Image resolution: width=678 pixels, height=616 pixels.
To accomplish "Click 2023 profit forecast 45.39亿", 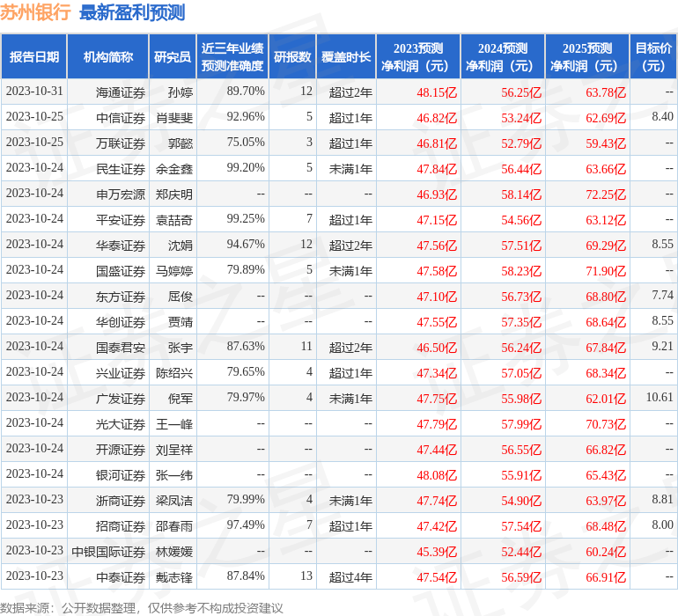I will click(437, 552).
